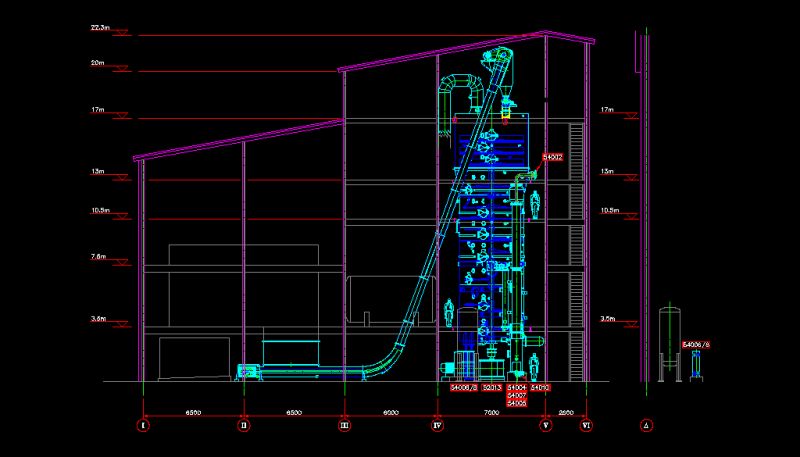This screenshot has height=457, width=800.
Task: Click the equipment tag 52013
Action: pyautogui.click(x=492, y=387)
